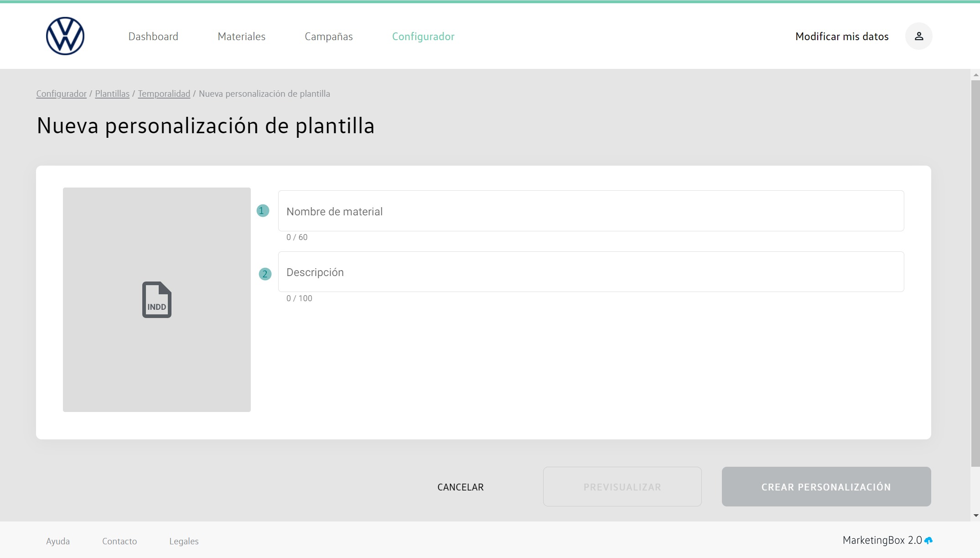980x558 pixels.
Task: Click Modificar mis datos link
Action: point(841,37)
